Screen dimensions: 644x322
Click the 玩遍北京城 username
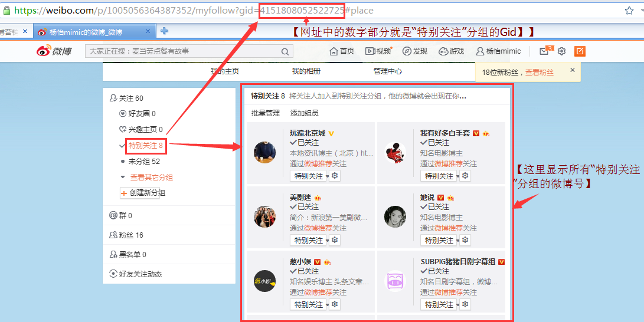307,133
